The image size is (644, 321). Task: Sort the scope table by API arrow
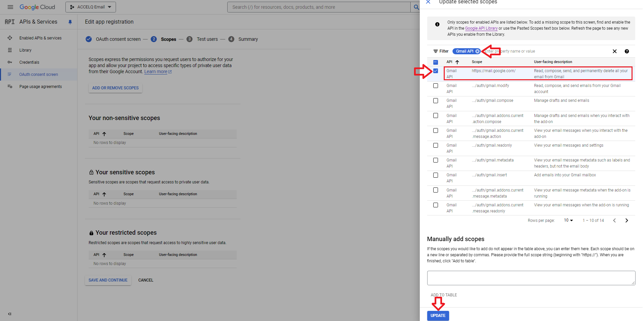pos(457,62)
